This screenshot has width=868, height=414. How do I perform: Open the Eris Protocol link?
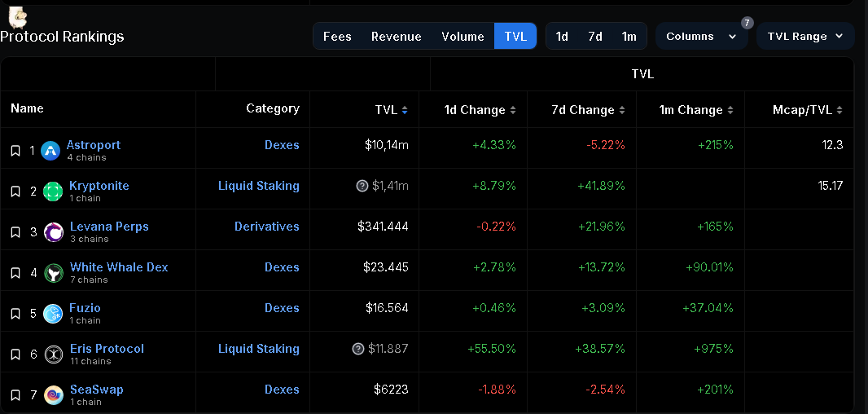click(107, 349)
